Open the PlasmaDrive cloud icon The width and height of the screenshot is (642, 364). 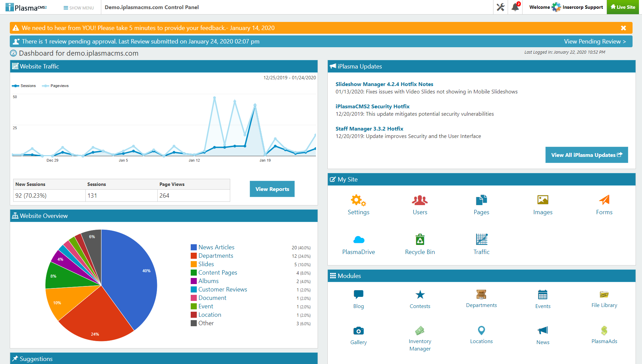point(358,240)
